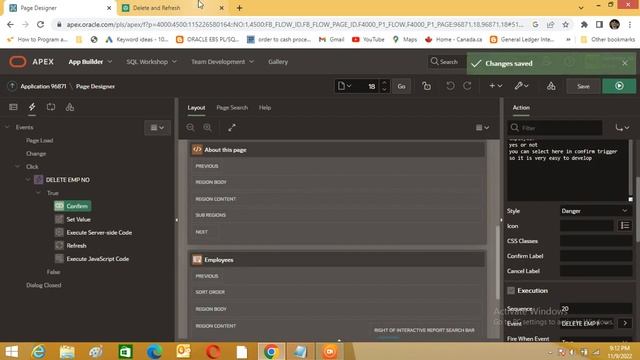The height and width of the screenshot is (360, 640).
Task: Collapse the DELETE EMP NO dynamic action
Action: coord(28,180)
